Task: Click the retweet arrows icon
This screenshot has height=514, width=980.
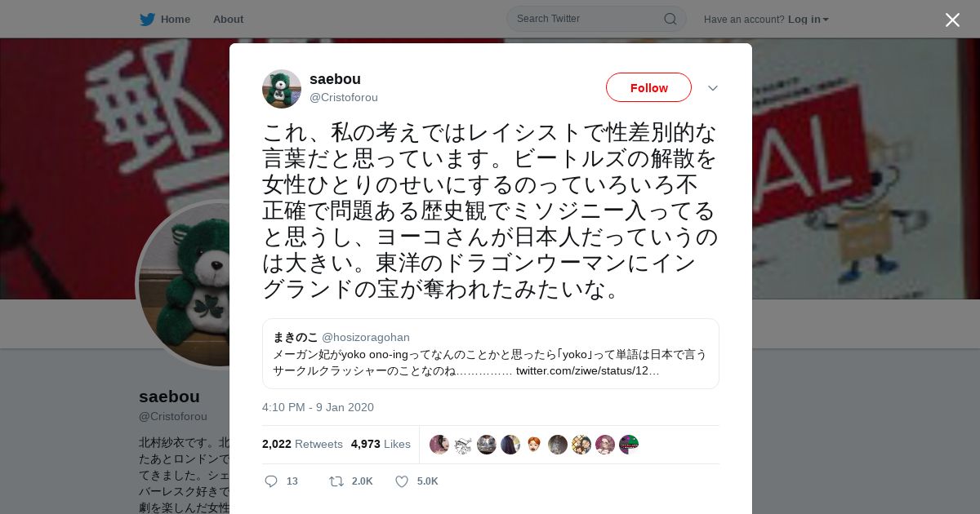Action: pyautogui.click(x=336, y=481)
